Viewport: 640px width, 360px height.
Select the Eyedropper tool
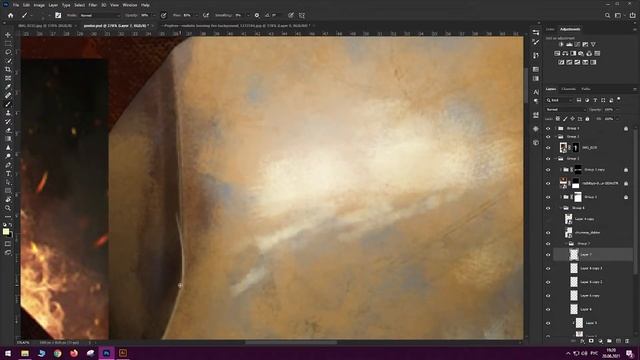pyautogui.click(x=8, y=87)
